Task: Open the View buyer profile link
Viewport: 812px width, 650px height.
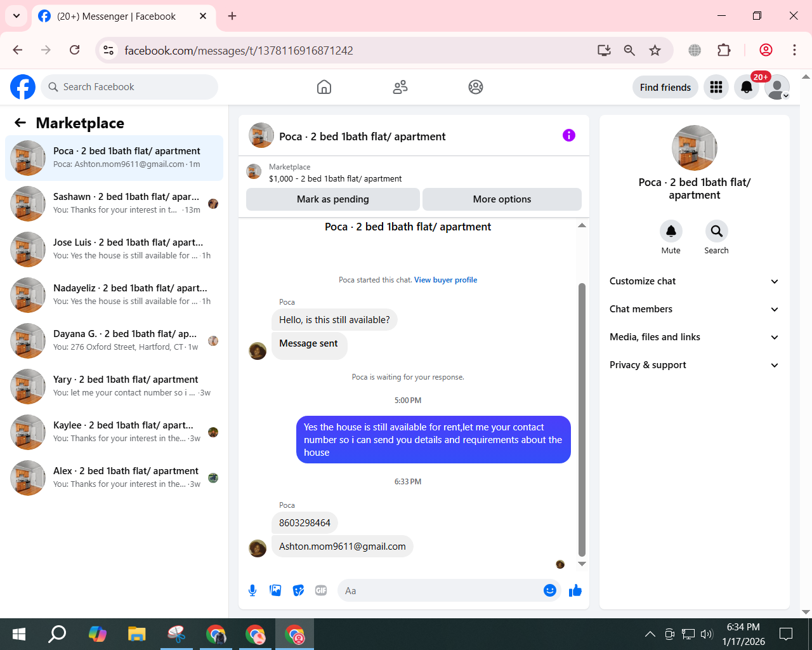Action: coord(445,280)
